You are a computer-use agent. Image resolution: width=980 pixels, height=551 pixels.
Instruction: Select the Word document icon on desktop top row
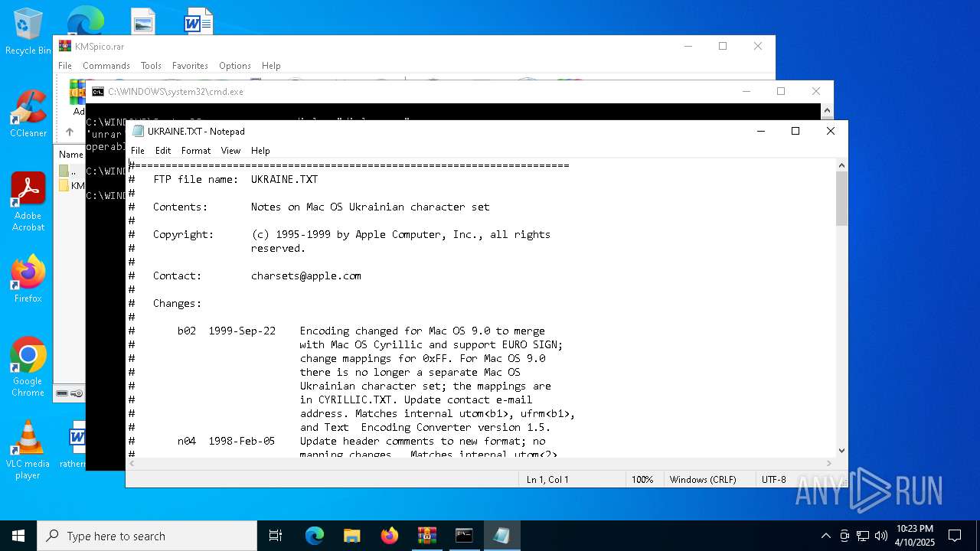[198, 21]
